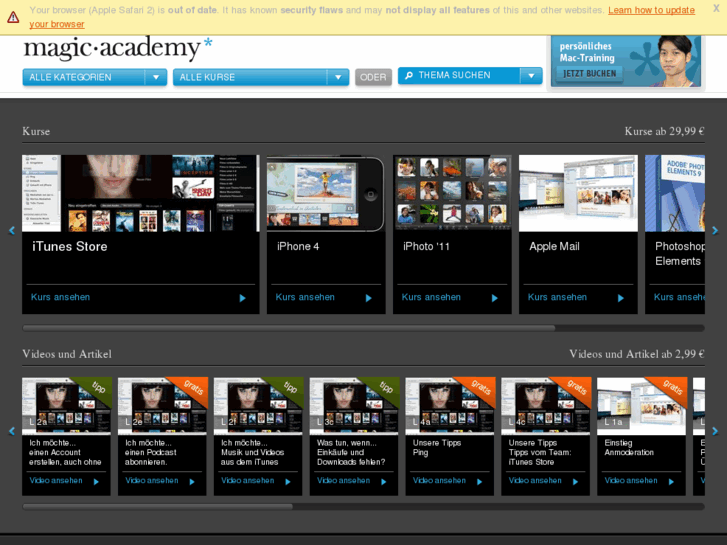Open the L 3c video thumbnail
The height and width of the screenshot is (545, 727).
[x=354, y=406]
